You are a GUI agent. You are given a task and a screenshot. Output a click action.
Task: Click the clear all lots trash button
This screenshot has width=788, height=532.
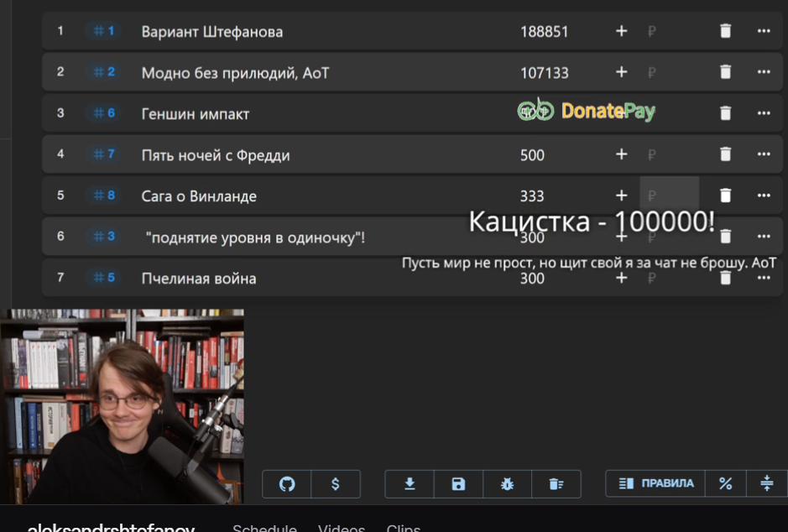point(556,484)
